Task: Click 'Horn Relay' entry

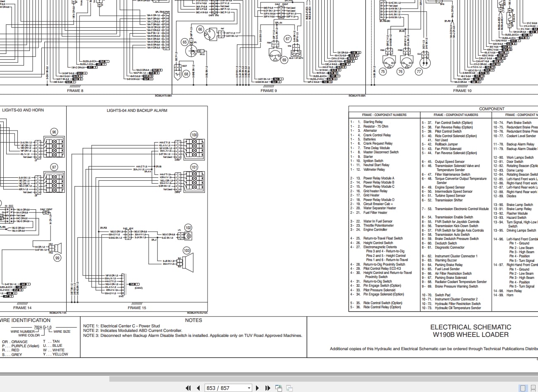Action: 514,291
